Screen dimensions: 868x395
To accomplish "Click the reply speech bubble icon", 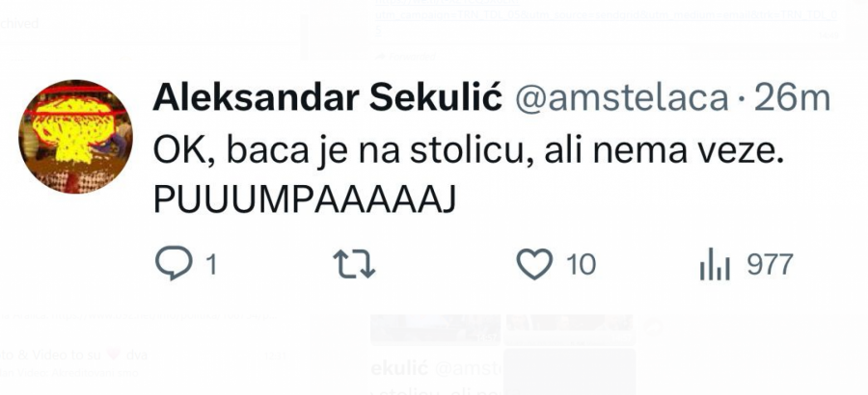I will click(x=174, y=264).
